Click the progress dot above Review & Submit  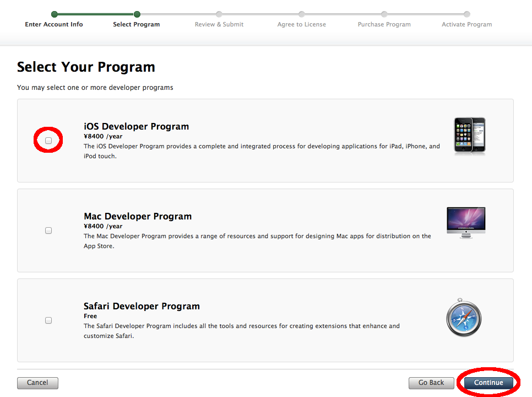coord(219,14)
